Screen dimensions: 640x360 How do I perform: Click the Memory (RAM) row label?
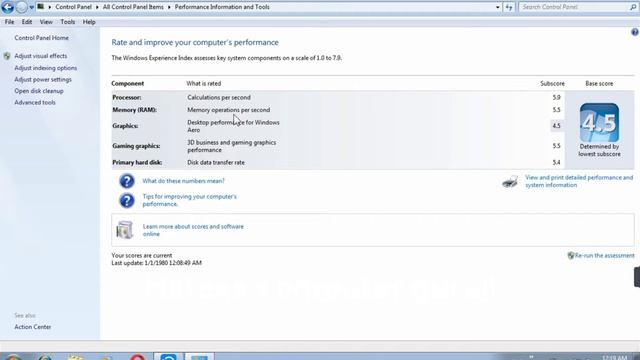pyautogui.click(x=134, y=110)
